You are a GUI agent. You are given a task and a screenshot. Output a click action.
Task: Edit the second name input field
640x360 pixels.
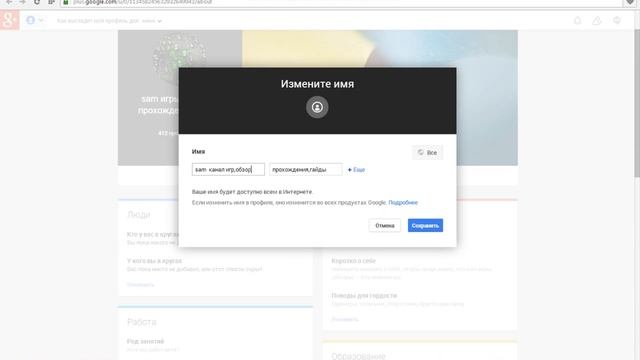point(306,169)
